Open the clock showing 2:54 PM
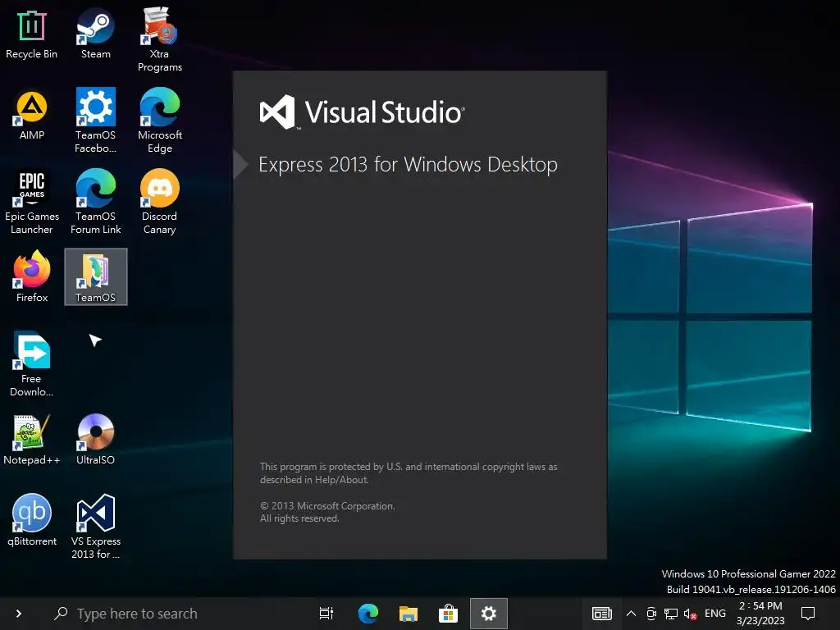The height and width of the screenshot is (630, 840). point(760,614)
